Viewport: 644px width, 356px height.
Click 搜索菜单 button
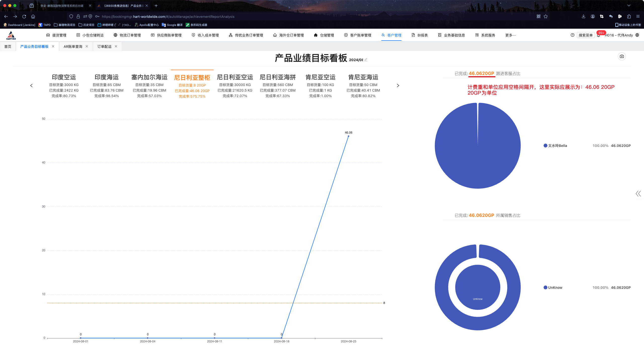click(x=585, y=35)
